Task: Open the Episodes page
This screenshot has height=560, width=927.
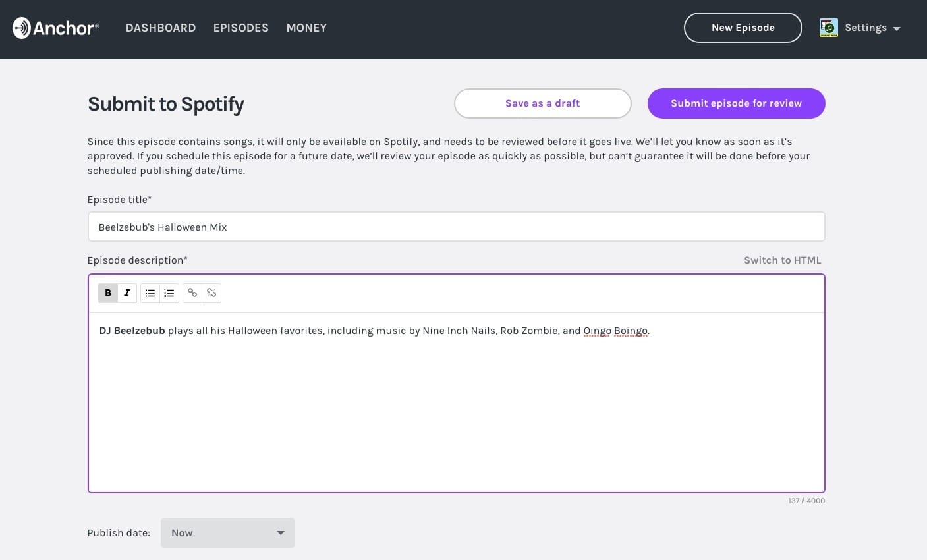Action: point(241,28)
